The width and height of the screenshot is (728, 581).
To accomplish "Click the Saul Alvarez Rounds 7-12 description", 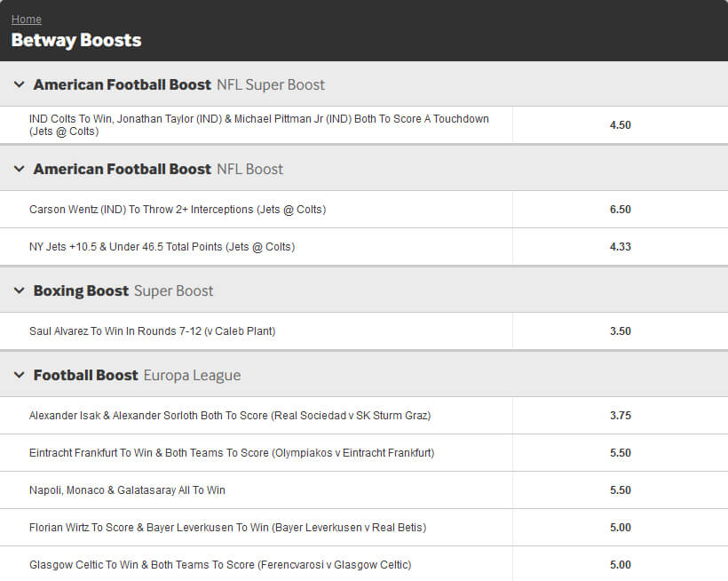I will pos(153,331).
